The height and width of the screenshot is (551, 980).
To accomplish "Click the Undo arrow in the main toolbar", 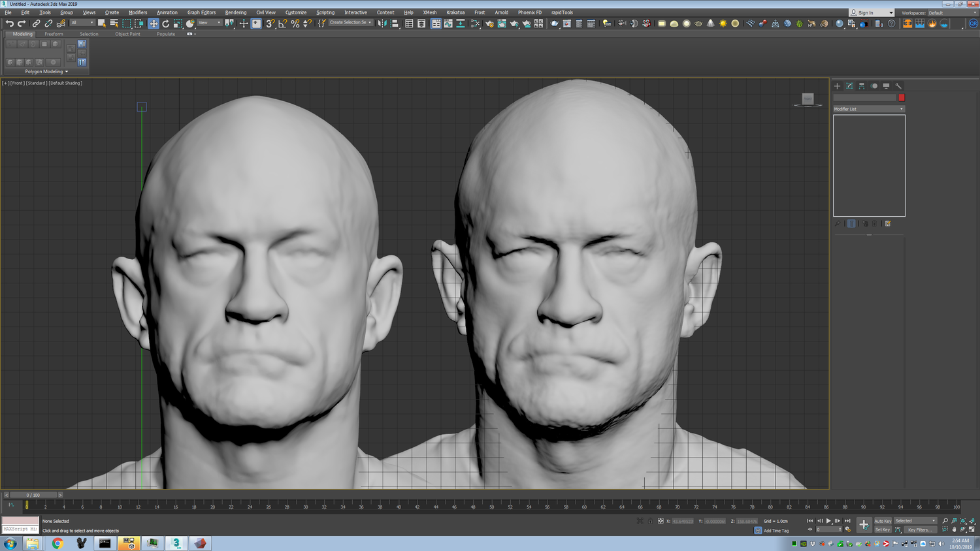I will click(x=9, y=24).
